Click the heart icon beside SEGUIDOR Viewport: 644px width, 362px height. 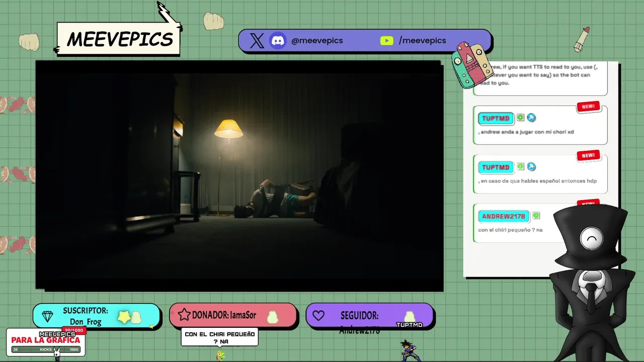click(318, 316)
